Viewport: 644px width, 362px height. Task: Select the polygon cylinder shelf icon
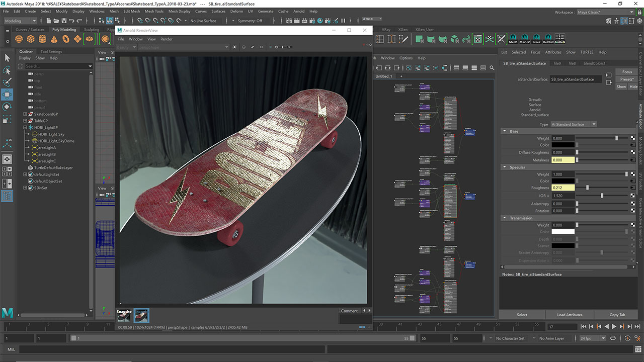click(42, 39)
